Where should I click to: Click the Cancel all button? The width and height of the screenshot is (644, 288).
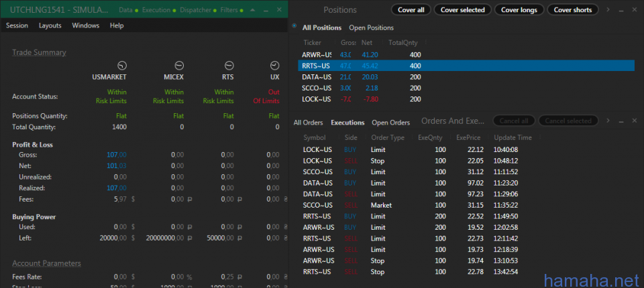pyautogui.click(x=514, y=121)
